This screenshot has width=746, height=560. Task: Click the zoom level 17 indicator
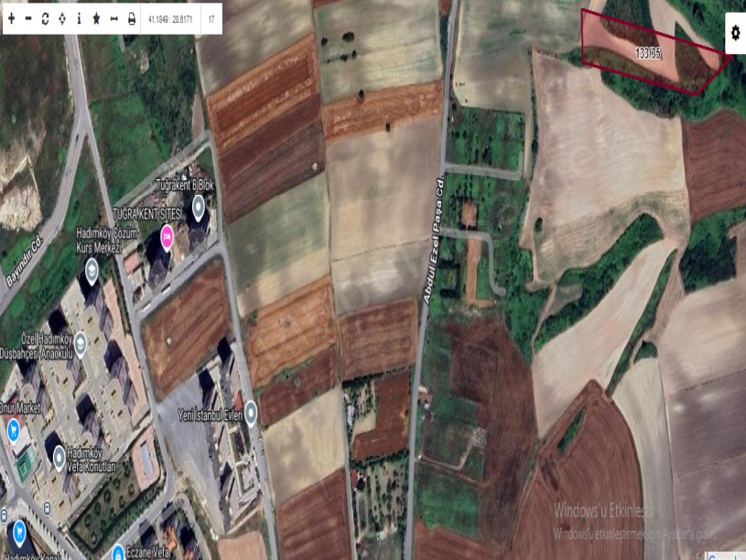coord(211,18)
